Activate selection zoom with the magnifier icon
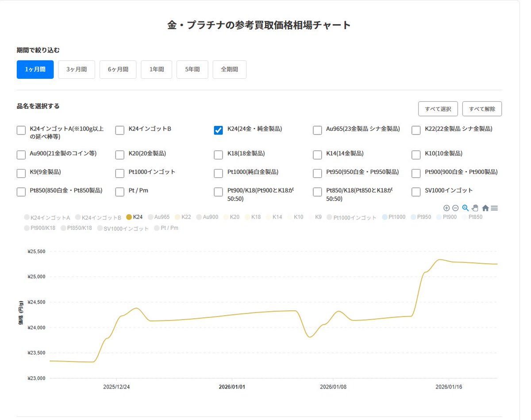 coord(465,208)
